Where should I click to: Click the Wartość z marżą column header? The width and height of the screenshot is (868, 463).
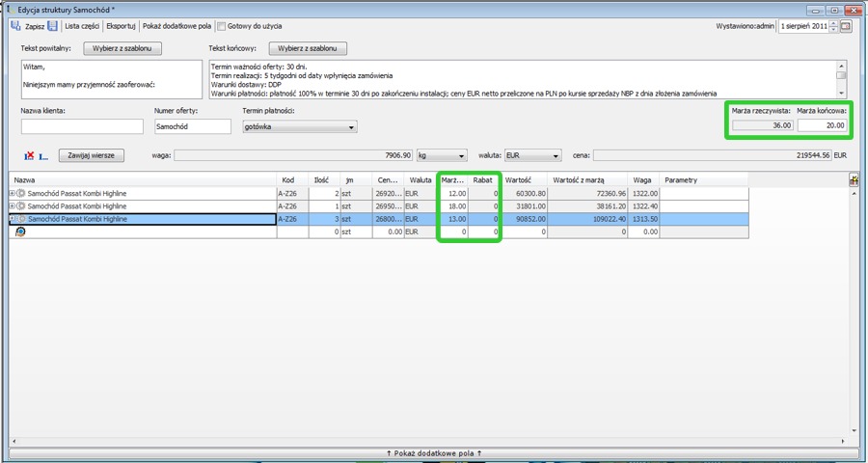[x=587, y=180]
